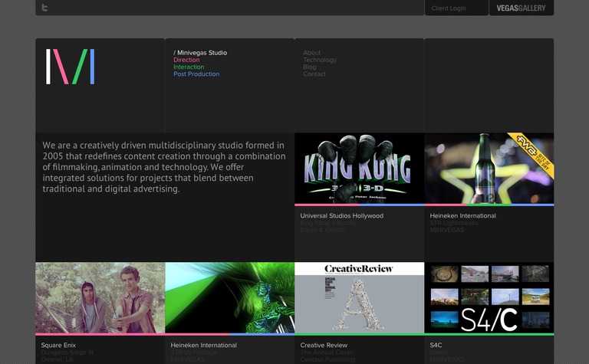
Task: Click Universal Studios Hollywood title
Action: point(342,216)
